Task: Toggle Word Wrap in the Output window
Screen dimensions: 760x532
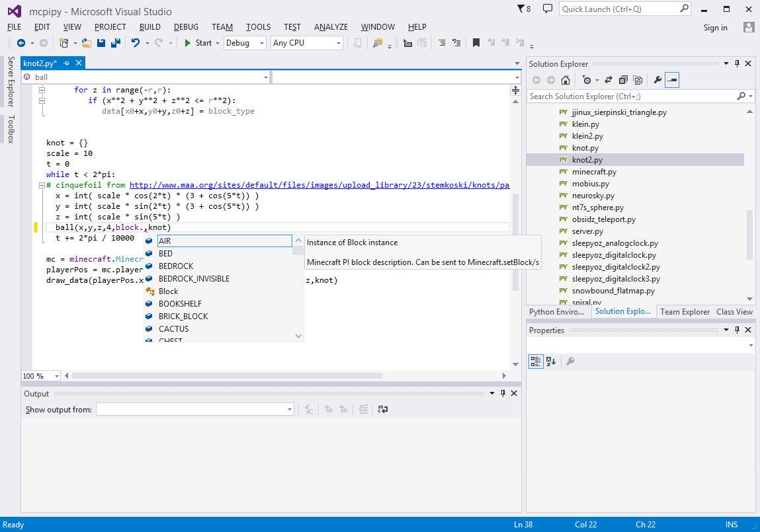Action: [382, 409]
